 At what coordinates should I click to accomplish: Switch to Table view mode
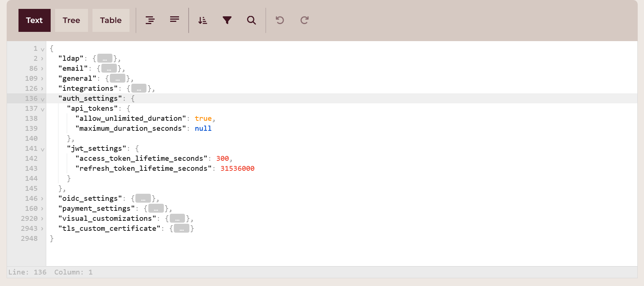click(x=111, y=20)
